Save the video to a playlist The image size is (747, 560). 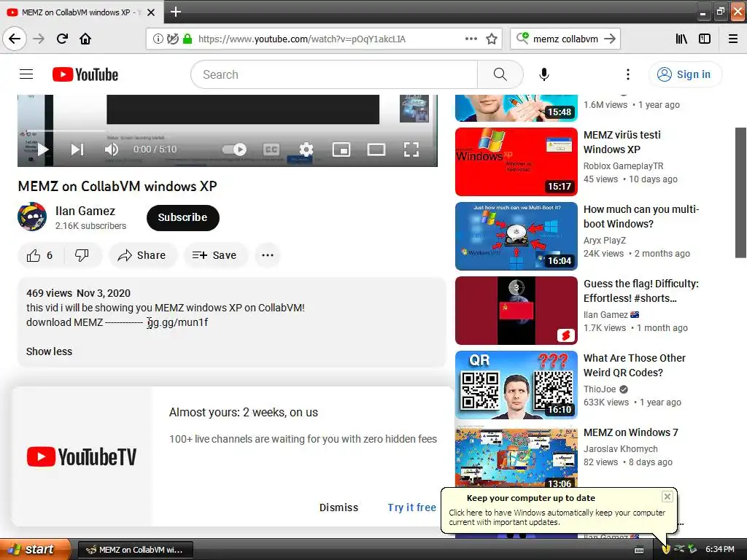coord(215,255)
